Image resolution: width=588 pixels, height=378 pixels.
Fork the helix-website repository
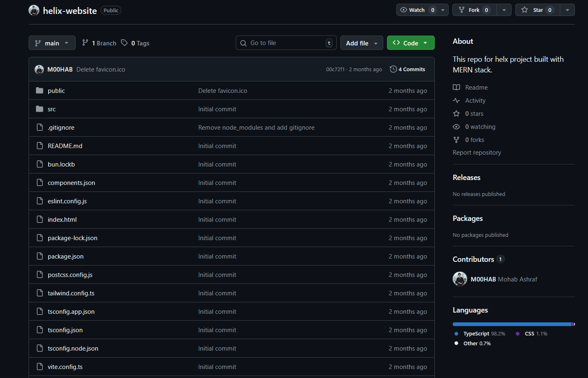point(474,10)
